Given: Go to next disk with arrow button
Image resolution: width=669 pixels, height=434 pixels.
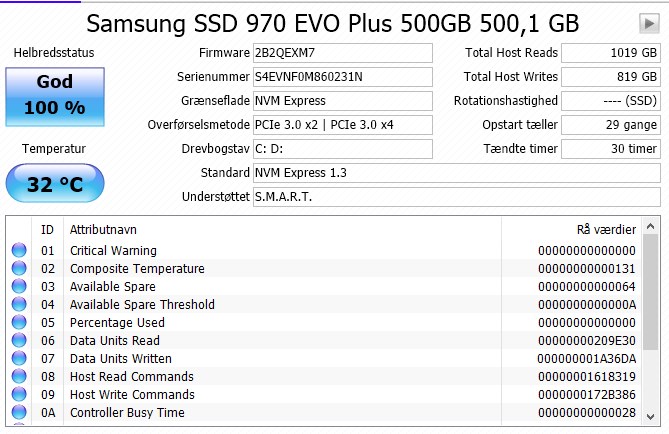Looking at the screenshot, I should coord(649,23).
